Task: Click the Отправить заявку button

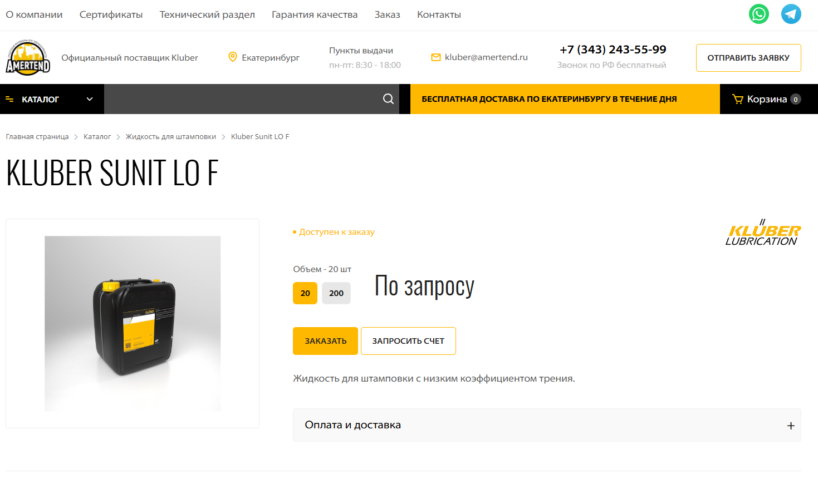Action: pos(748,58)
